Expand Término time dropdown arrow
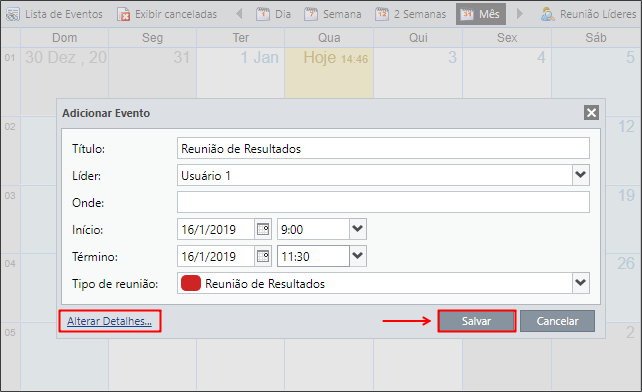 (x=358, y=256)
